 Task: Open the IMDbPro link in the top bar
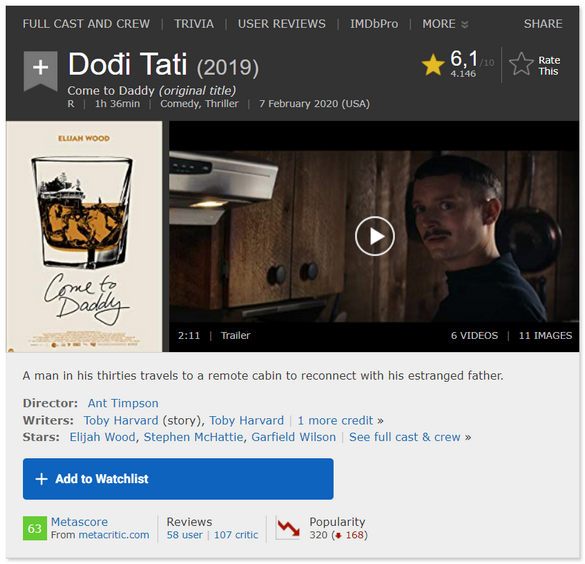[x=374, y=24]
